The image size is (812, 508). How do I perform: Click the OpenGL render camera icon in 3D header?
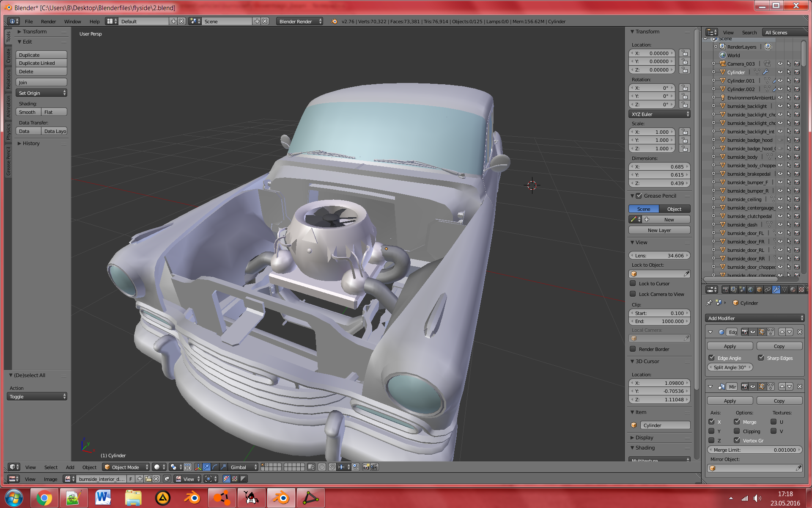(x=366, y=467)
